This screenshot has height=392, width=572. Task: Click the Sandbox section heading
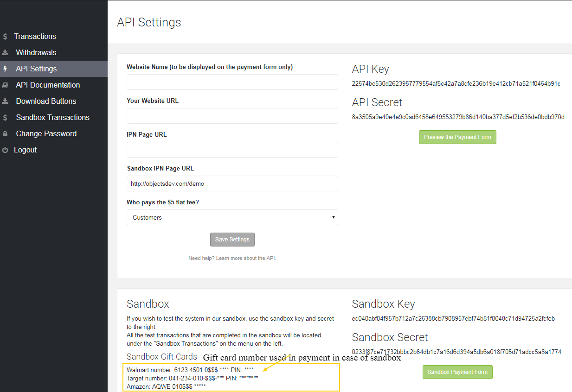[x=148, y=304]
